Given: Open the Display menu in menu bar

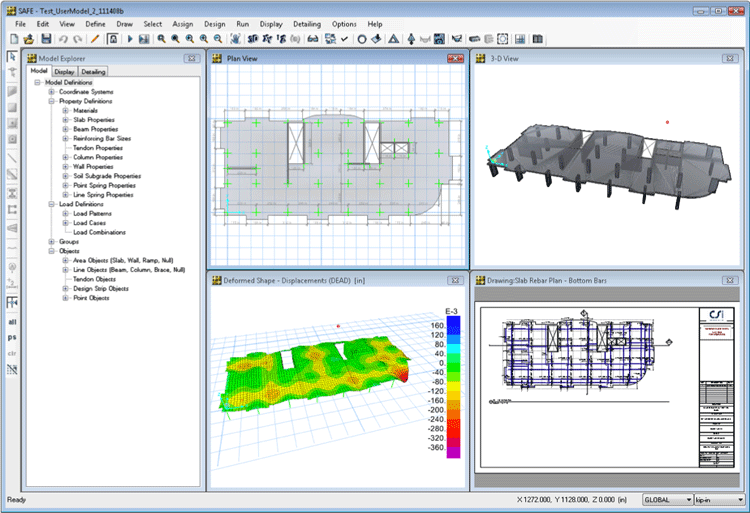Looking at the screenshot, I should (x=271, y=24).
